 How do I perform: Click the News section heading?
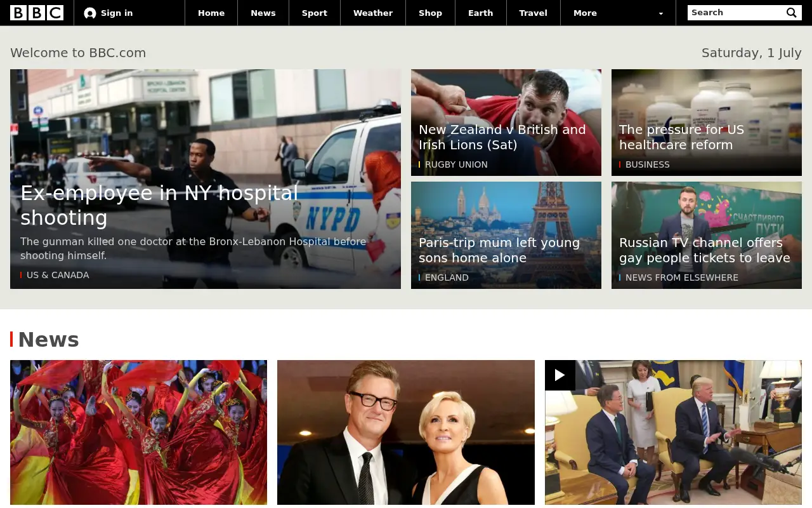(48, 340)
